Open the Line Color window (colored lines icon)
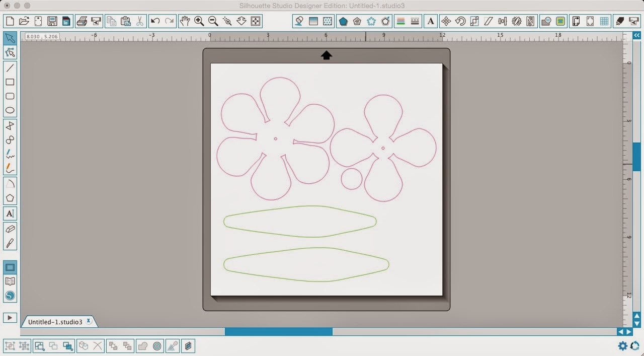 click(401, 21)
